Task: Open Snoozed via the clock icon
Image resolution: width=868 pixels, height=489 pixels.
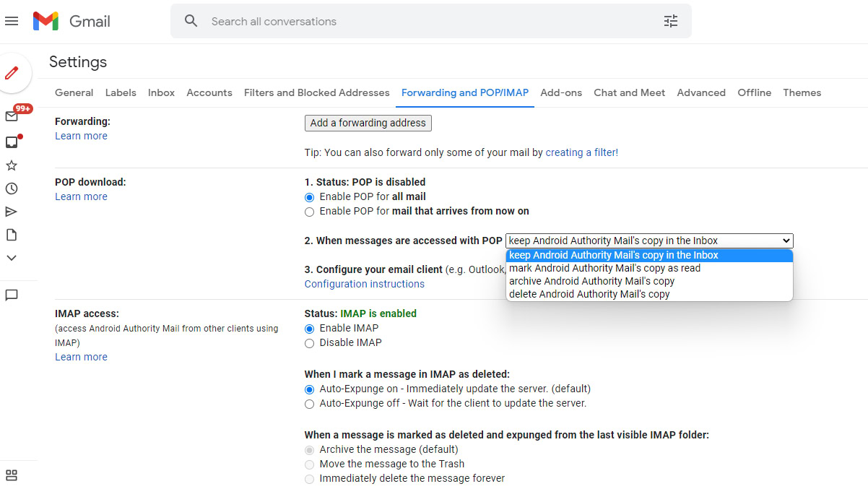Action: click(x=12, y=189)
